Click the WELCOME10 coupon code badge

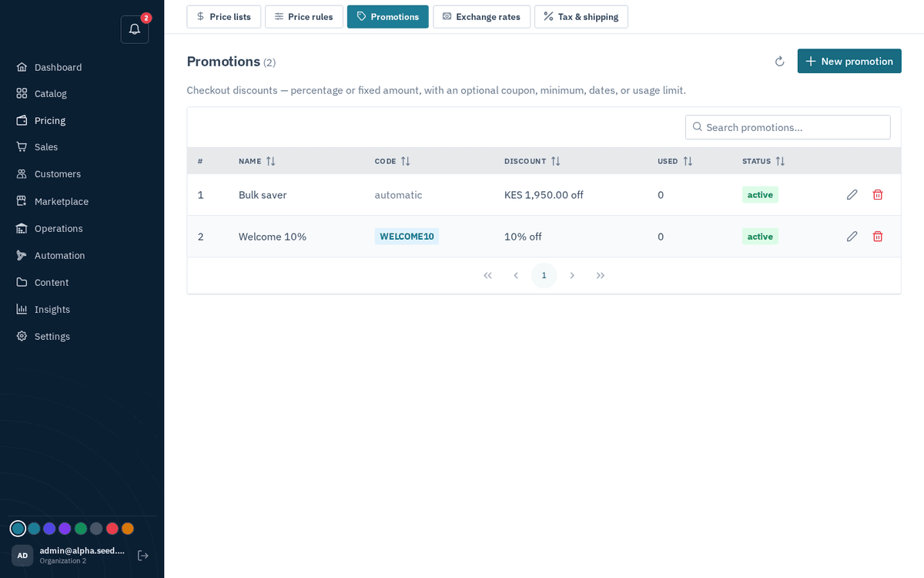pos(407,237)
